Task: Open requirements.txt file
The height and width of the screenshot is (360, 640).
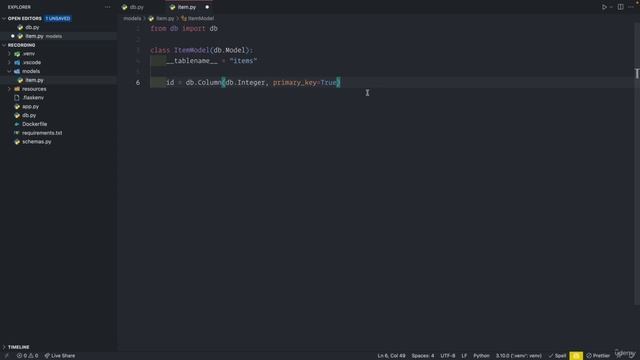Action: (42, 133)
